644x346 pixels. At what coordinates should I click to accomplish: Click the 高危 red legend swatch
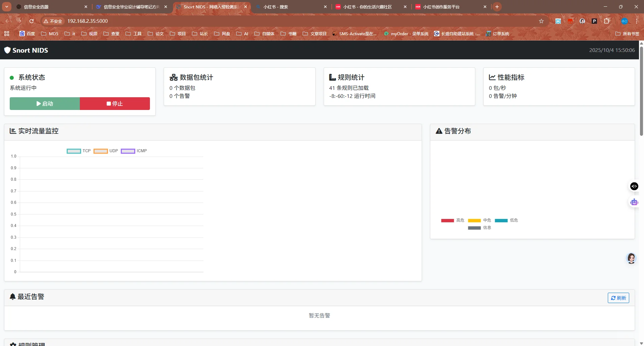coord(448,220)
